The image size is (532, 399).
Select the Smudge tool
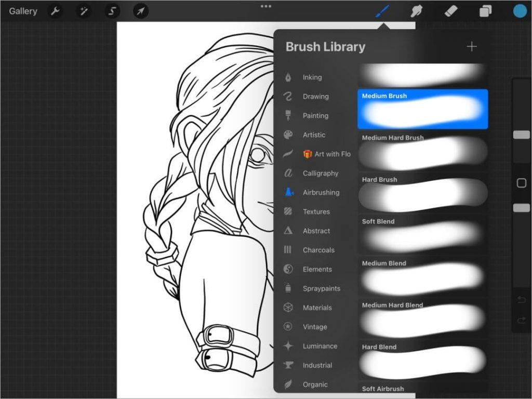pos(416,11)
